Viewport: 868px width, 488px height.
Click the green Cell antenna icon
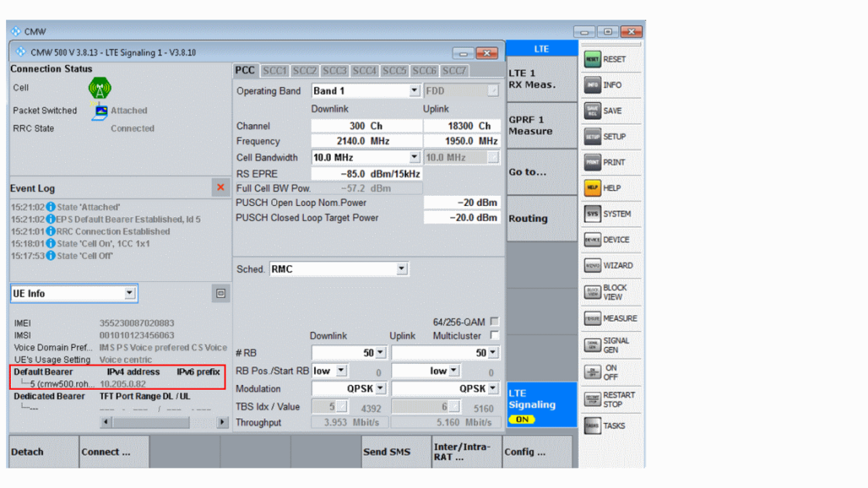coord(100,88)
